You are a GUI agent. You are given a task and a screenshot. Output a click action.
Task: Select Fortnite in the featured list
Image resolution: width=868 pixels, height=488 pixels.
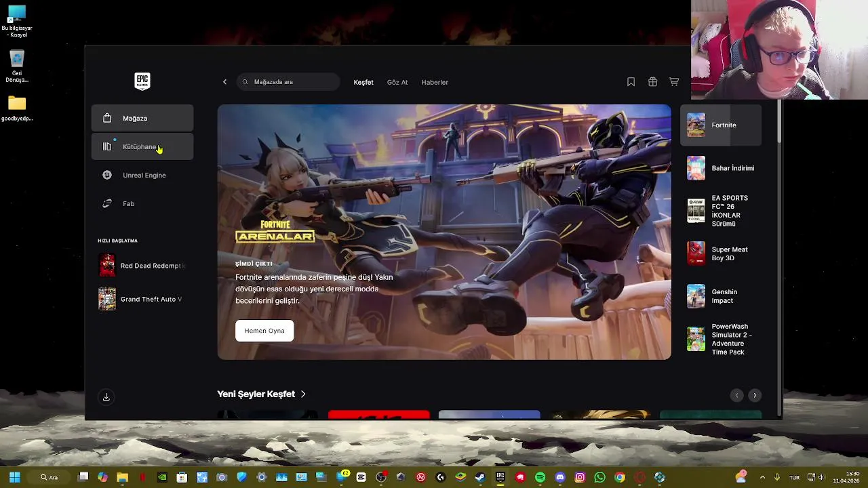click(x=721, y=125)
